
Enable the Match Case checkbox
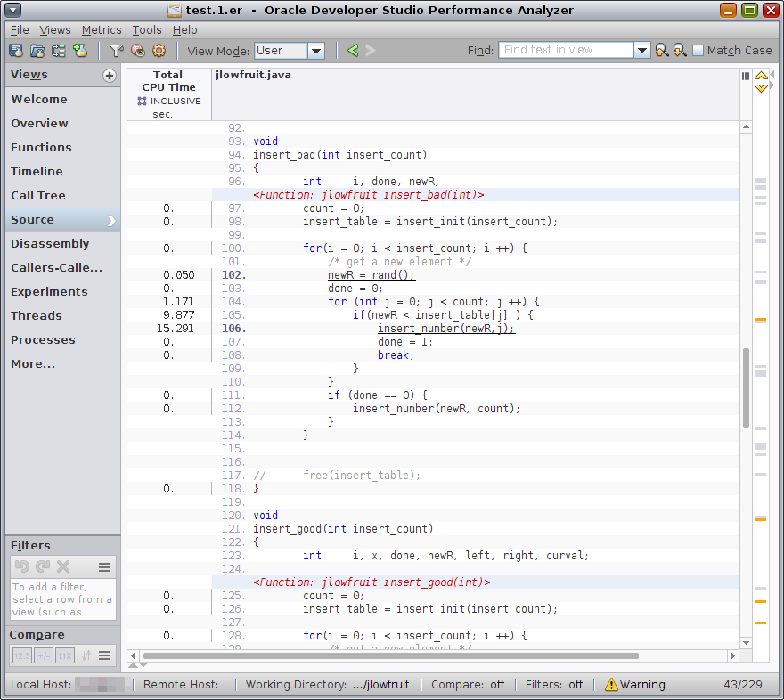click(x=698, y=51)
